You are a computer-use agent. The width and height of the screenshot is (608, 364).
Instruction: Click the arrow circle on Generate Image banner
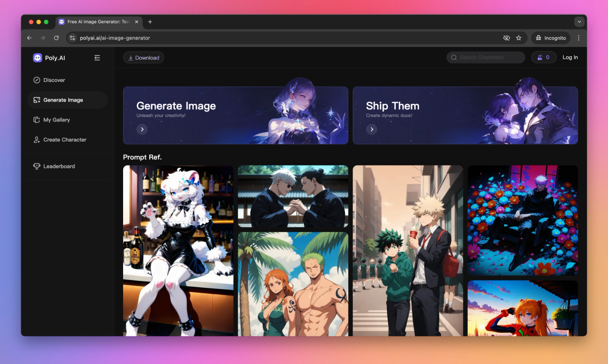pos(142,130)
